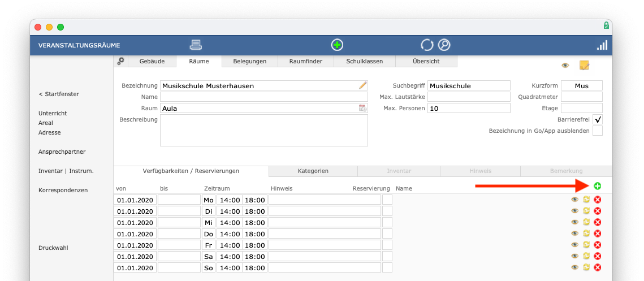Screen dimensions: 644x281
Task: Click the yellow copy icon in Sa row
Action: click(586, 256)
